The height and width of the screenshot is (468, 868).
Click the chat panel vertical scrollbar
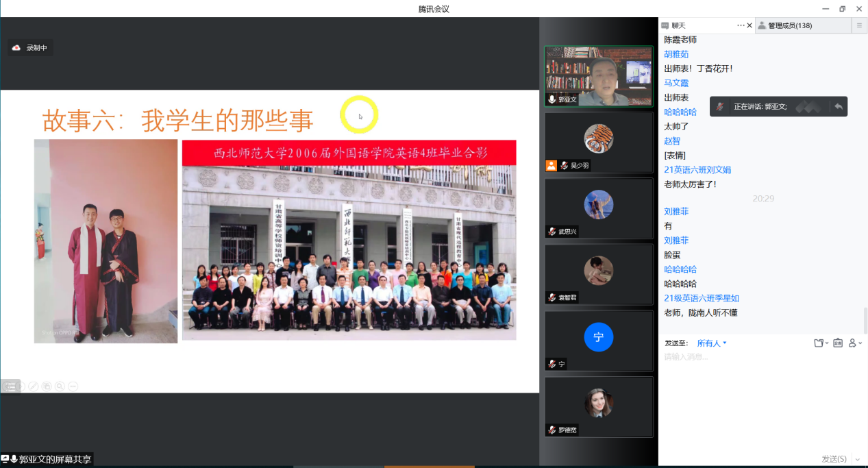pyautogui.click(x=865, y=320)
